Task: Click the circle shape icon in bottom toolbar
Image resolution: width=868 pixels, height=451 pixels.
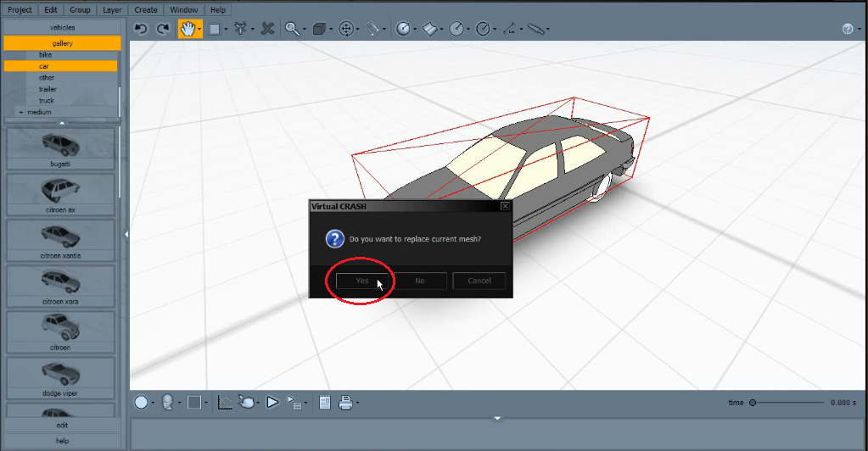Action: coord(141,403)
